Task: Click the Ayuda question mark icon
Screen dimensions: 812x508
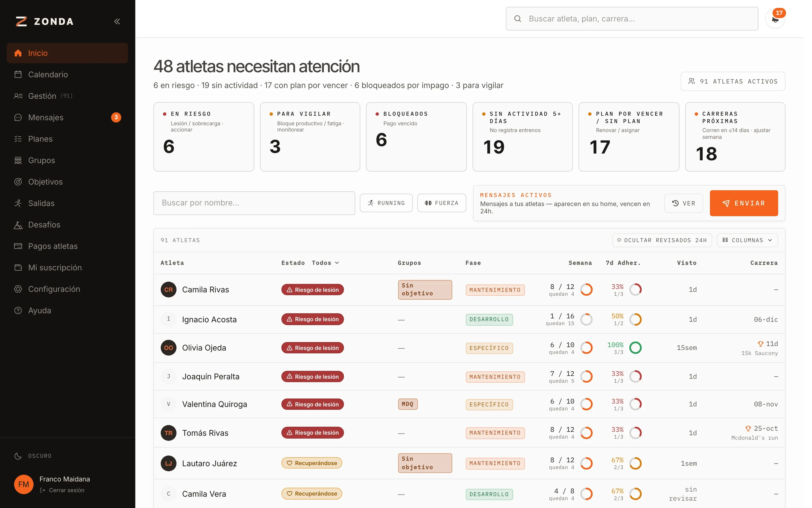Action: click(x=18, y=310)
